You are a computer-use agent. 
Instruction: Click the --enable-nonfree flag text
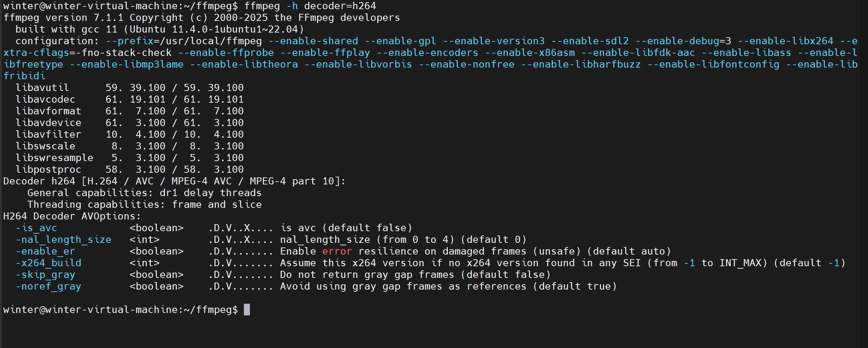pyautogui.click(x=467, y=64)
